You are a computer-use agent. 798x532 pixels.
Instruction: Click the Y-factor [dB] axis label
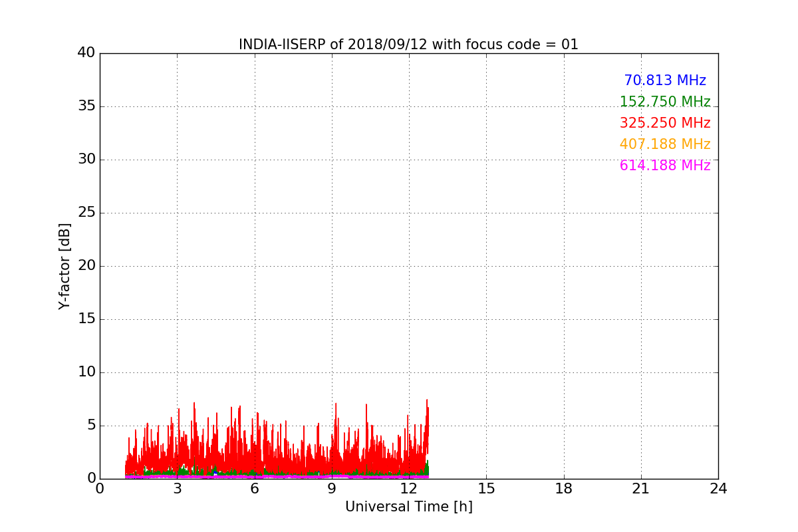point(65,266)
